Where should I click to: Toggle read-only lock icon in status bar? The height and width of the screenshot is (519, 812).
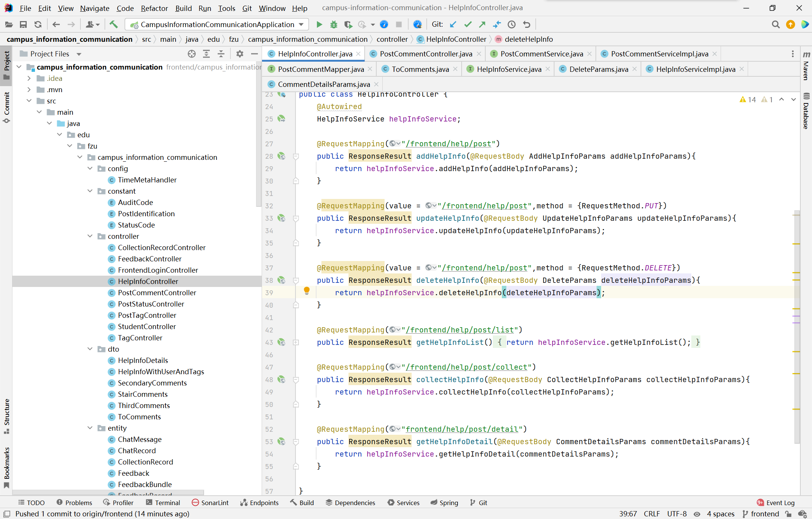click(788, 514)
